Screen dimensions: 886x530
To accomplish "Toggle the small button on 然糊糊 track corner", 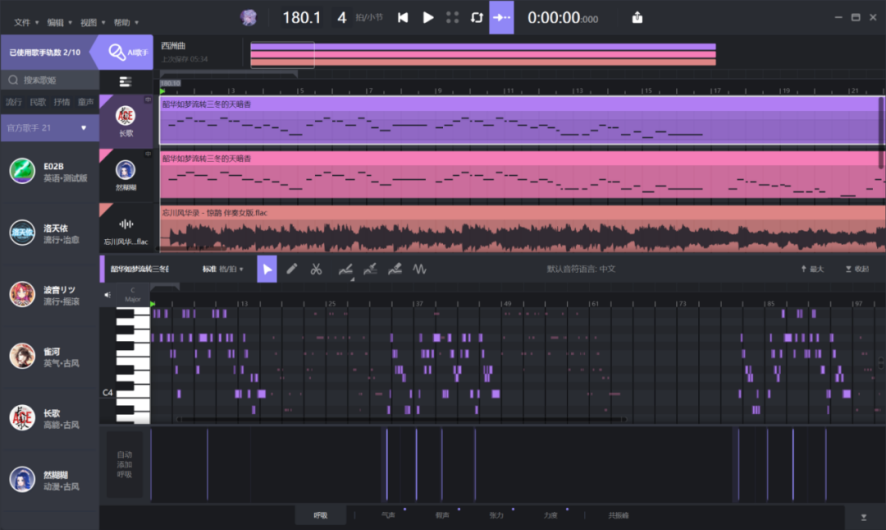I will (x=148, y=154).
